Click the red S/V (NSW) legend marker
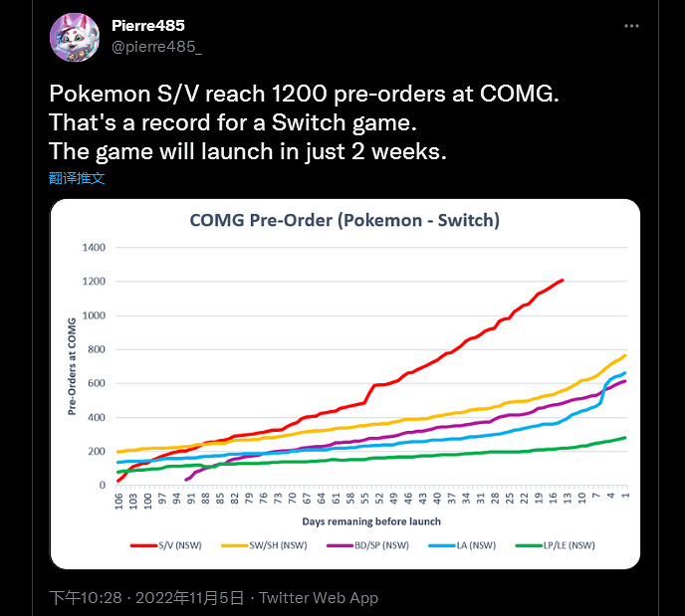 tap(144, 544)
